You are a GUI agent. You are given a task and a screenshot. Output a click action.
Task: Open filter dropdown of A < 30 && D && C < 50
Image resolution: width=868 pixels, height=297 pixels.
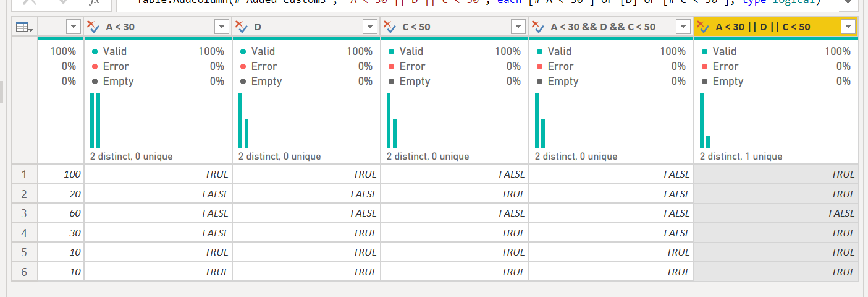coord(683,27)
